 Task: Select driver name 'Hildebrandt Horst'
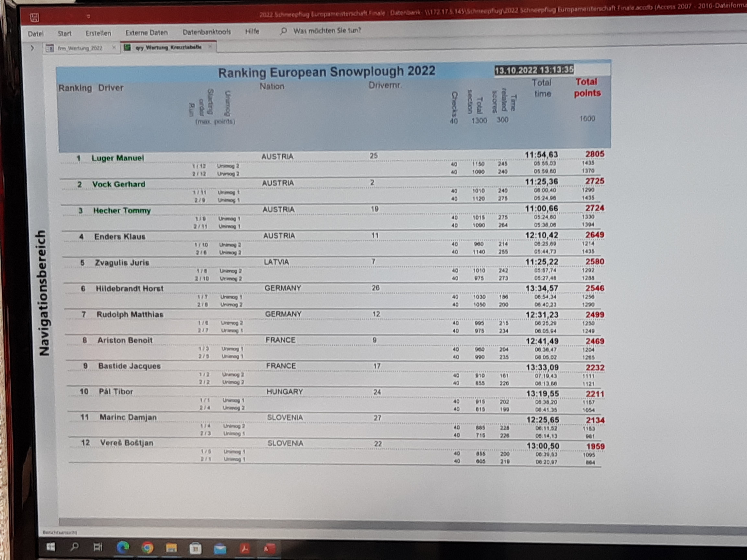click(x=130, y=289)
